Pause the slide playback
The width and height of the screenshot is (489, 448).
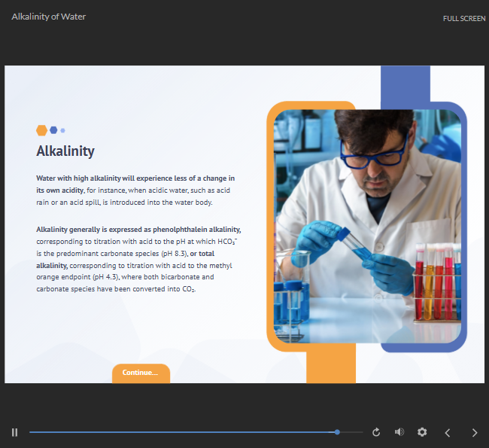tap(14, 432)
